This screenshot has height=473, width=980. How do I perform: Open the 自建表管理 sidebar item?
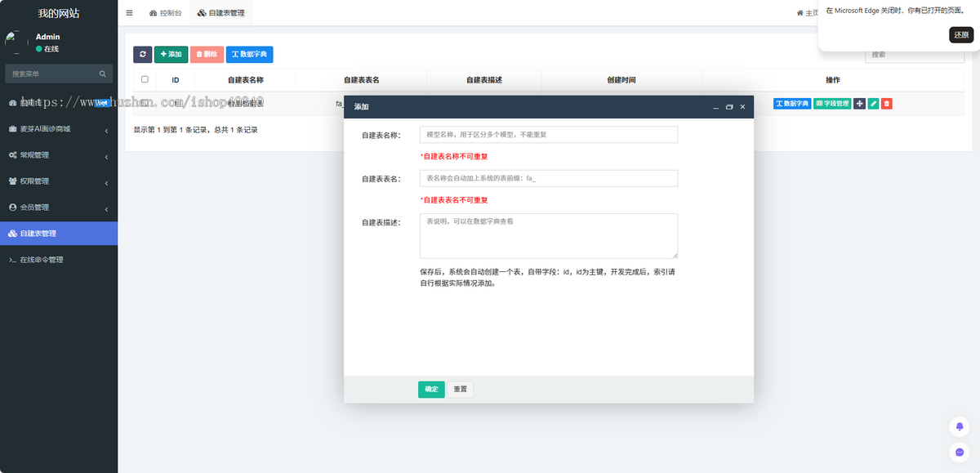tap(59, 234)
